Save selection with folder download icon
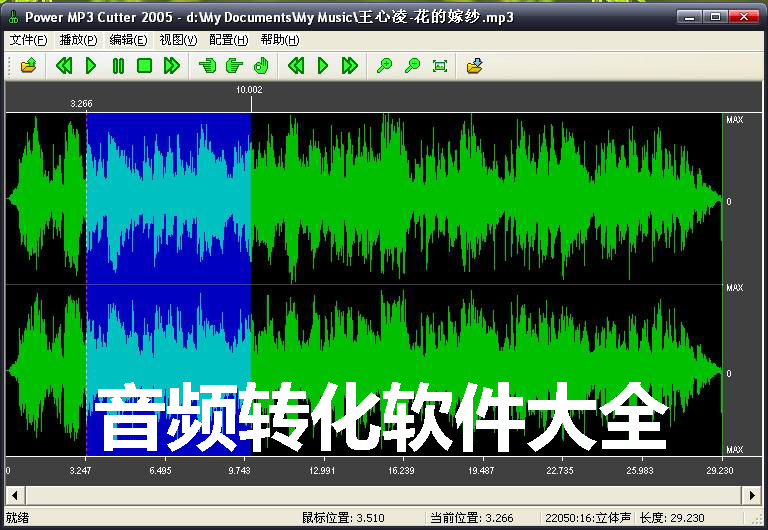The height and width of the screenshot is (530, 768). [474, 65]
